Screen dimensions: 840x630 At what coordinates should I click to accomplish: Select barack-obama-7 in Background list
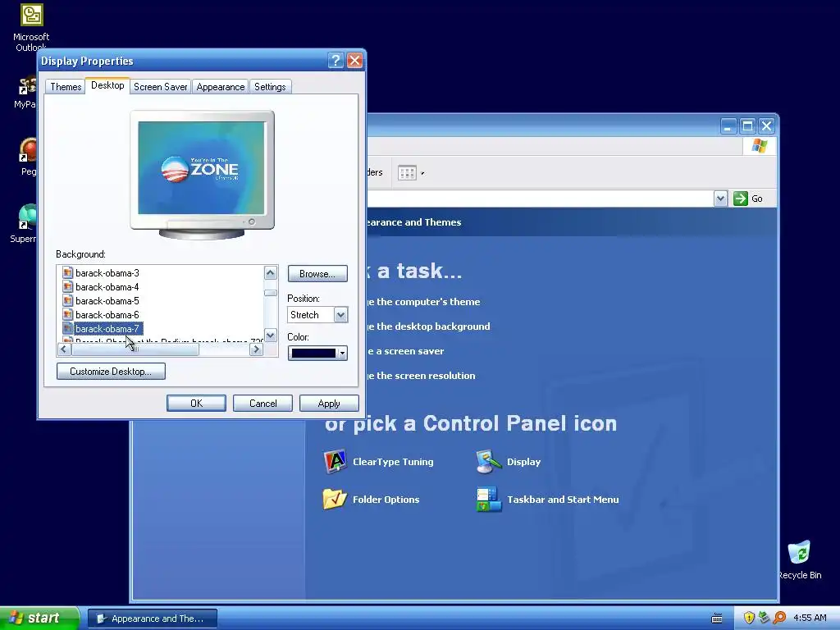coord(107,328)
